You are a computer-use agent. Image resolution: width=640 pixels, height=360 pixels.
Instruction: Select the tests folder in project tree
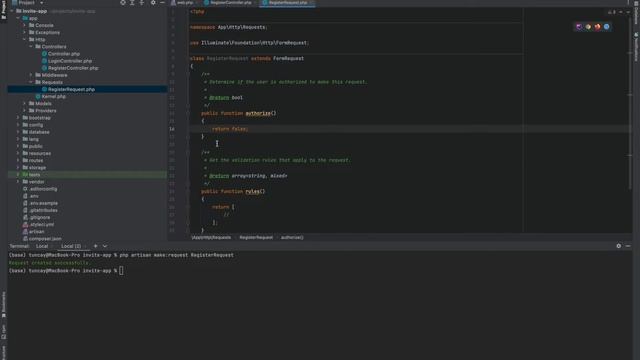pos(34,175)
